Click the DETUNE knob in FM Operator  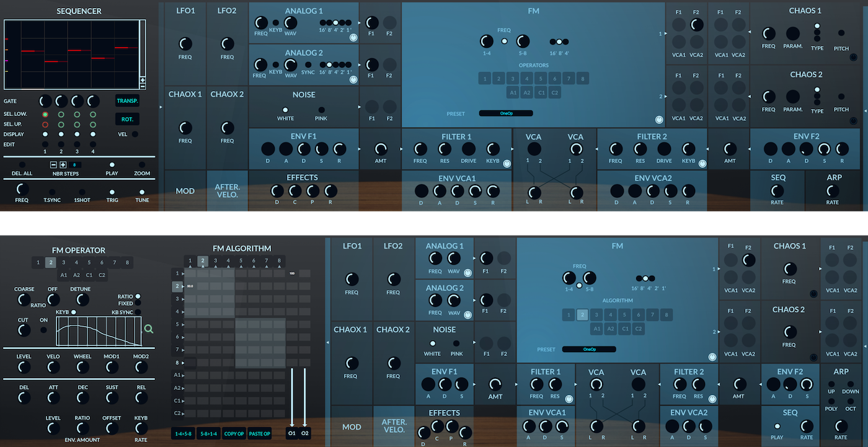[x=82, y=299]
